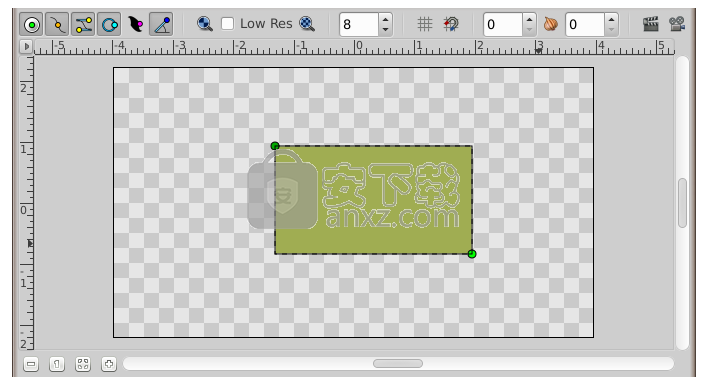This screenshot has height=381, width=710.
Task: Toggle width handles display
Action: click(135, 24)
